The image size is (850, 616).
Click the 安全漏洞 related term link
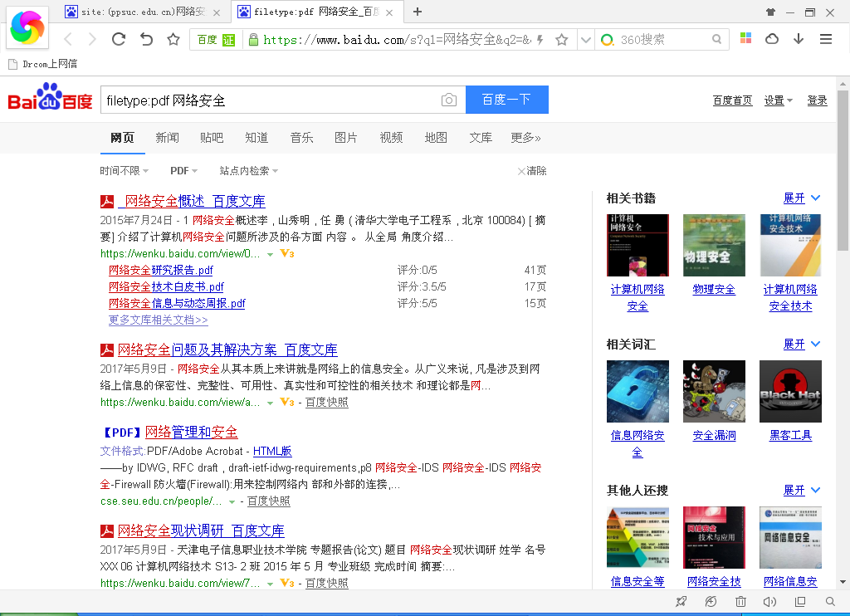tap(714, 435)
